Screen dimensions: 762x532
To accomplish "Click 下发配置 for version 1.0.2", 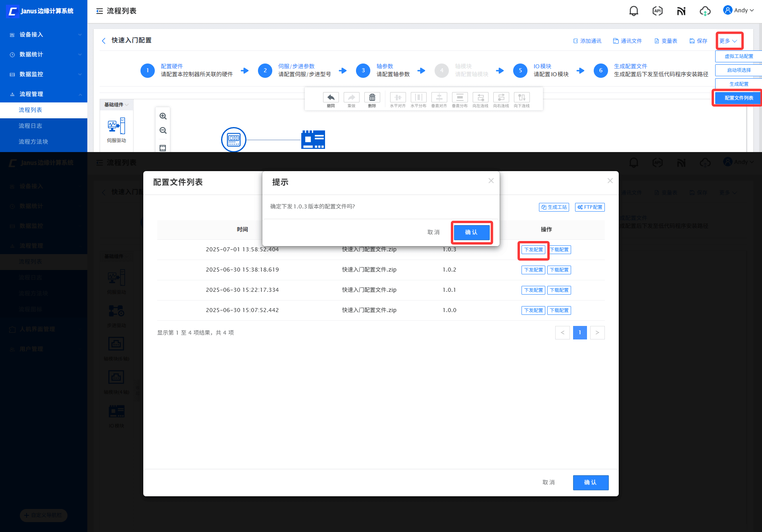I will [x=533, y=270].
